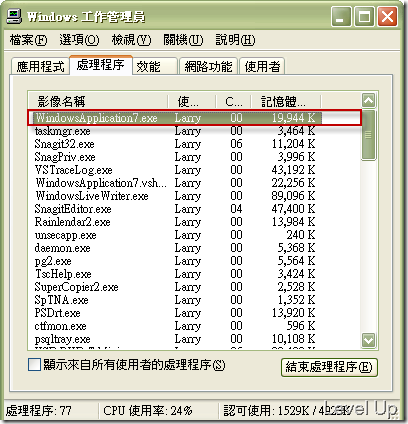Select the taskmgr.exe process
408x424 pixels.
[62, 131]
